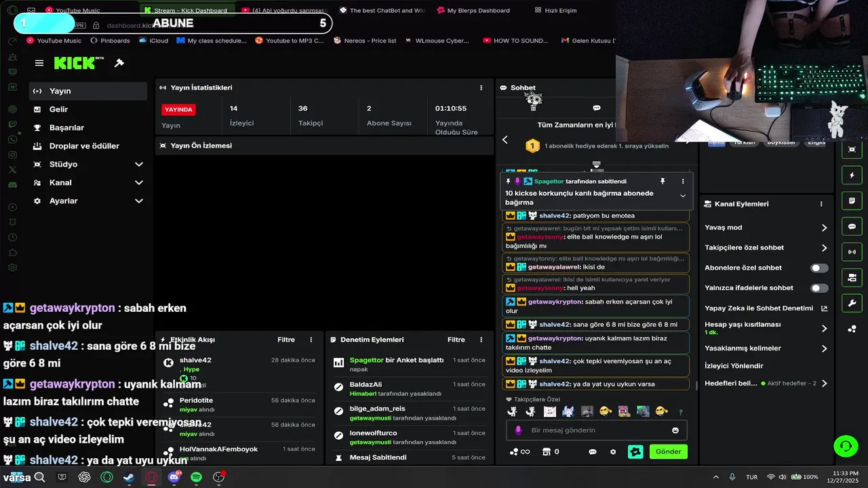
Task: Open the Yayın sidebar page
Action: coord(88,91)
